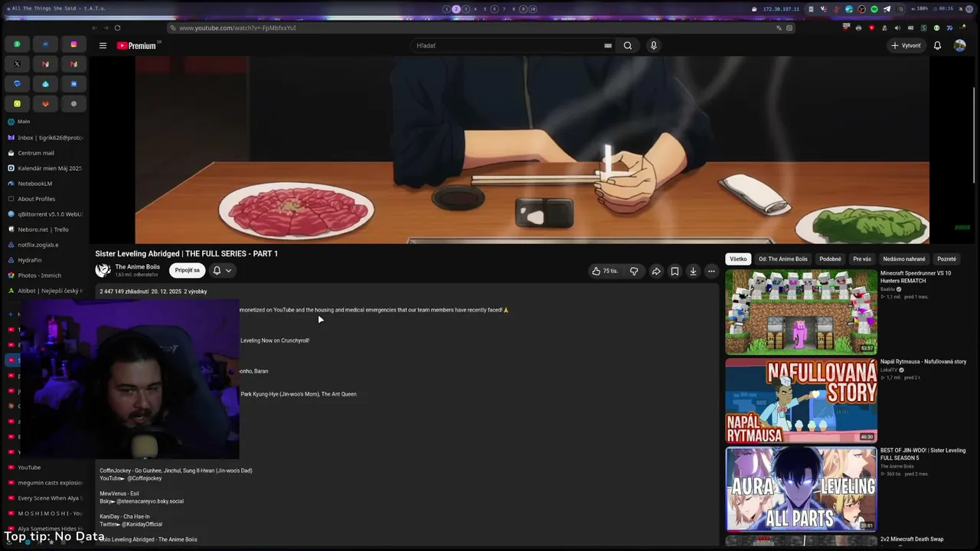Click the video title 'Sister Leveling Abridged'

(186, 254)
